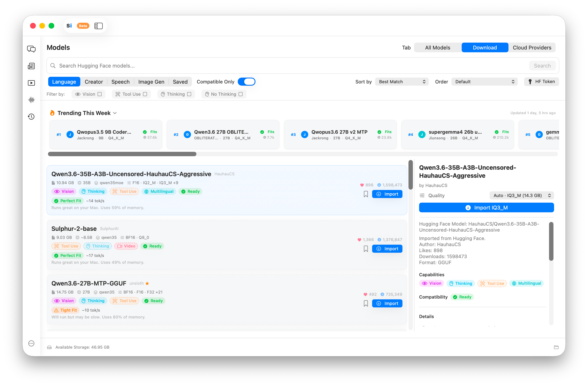The image size is (588, 386).
Task: Bookmark the Qwen3.6-27B-MTP-GGUF model
Action: click(366, 303)
